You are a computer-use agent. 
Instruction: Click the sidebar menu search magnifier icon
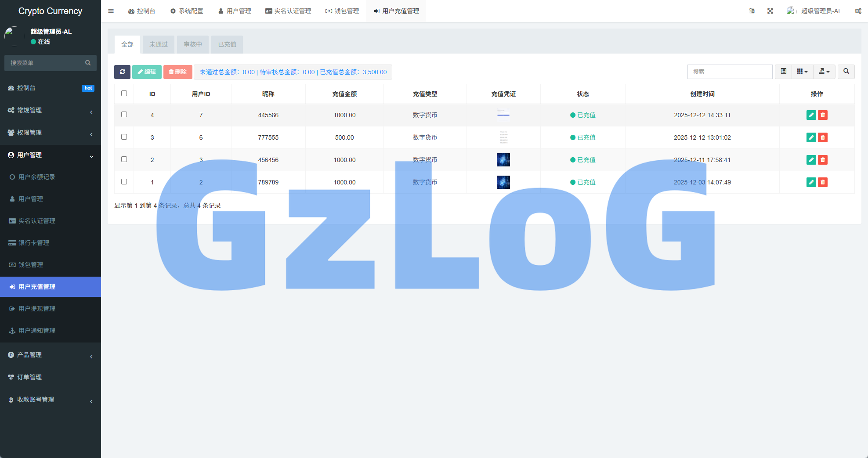[88, 63]
